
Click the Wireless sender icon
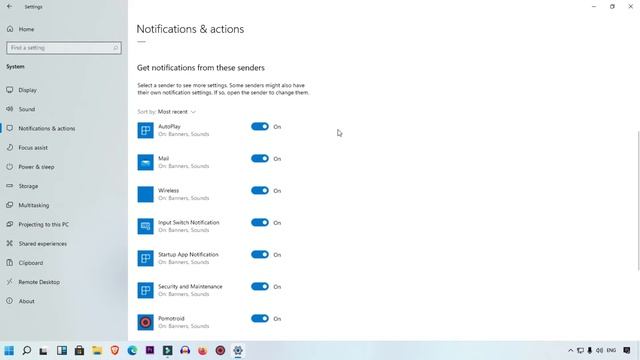coord(145,194)
